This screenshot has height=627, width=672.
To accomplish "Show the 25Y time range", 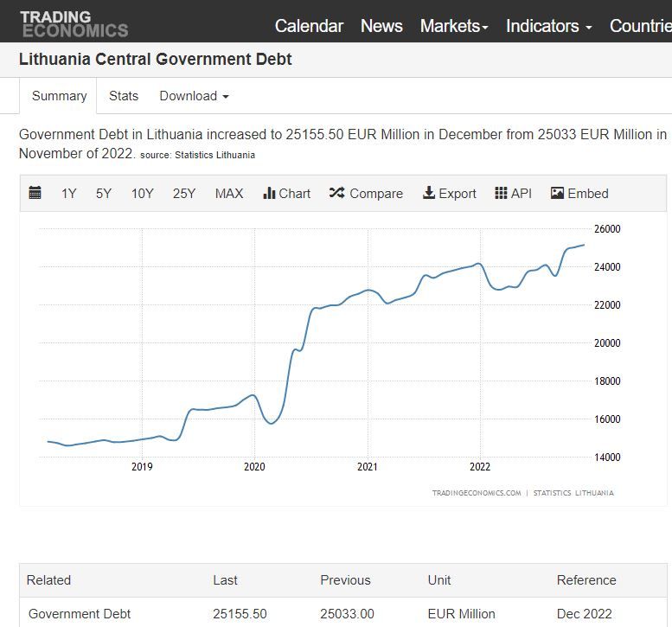I will click(184, 193).
